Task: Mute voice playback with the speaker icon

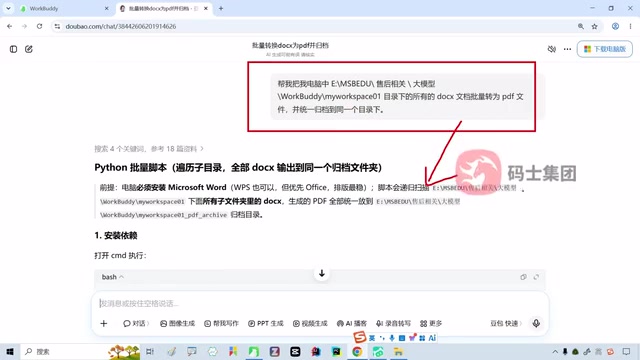Action: coord(551,49)
